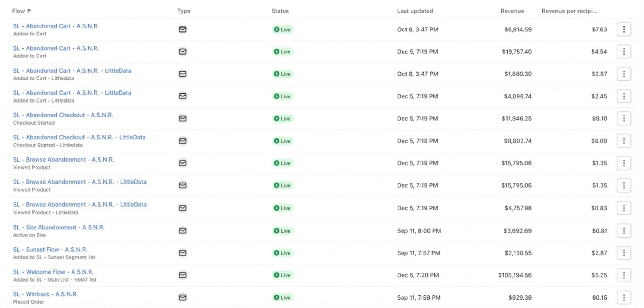
Task: Click the Live status badge for Winback flow
Action: pos(282,297)
